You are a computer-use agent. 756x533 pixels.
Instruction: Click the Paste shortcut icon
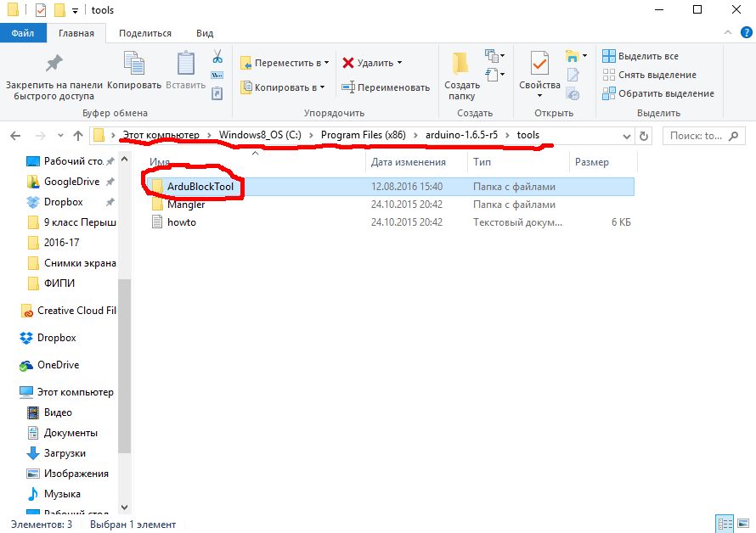click(x=217, y=93)
